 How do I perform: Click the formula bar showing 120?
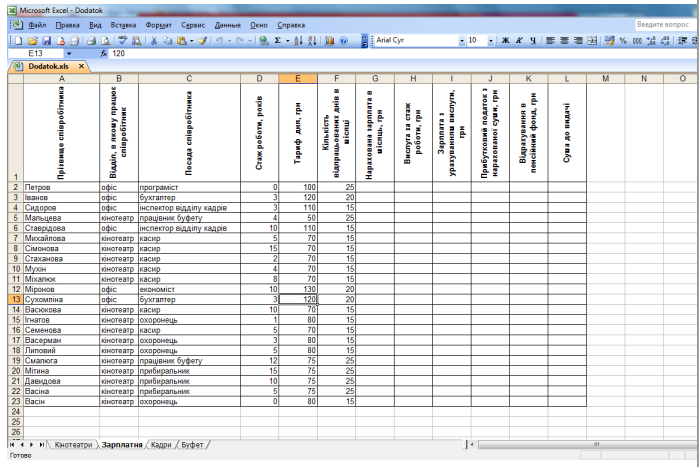(401, 53)
